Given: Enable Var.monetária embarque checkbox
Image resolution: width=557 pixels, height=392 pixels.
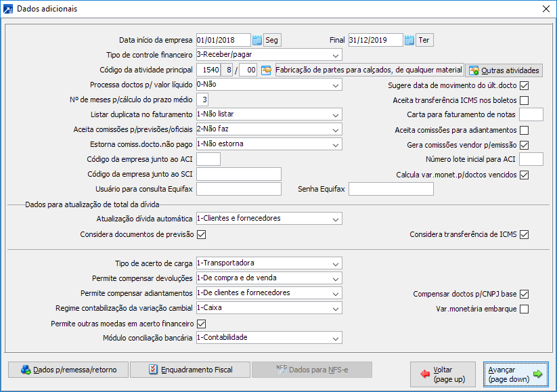Looking at the screenshot, I should [x=524, y=309].
